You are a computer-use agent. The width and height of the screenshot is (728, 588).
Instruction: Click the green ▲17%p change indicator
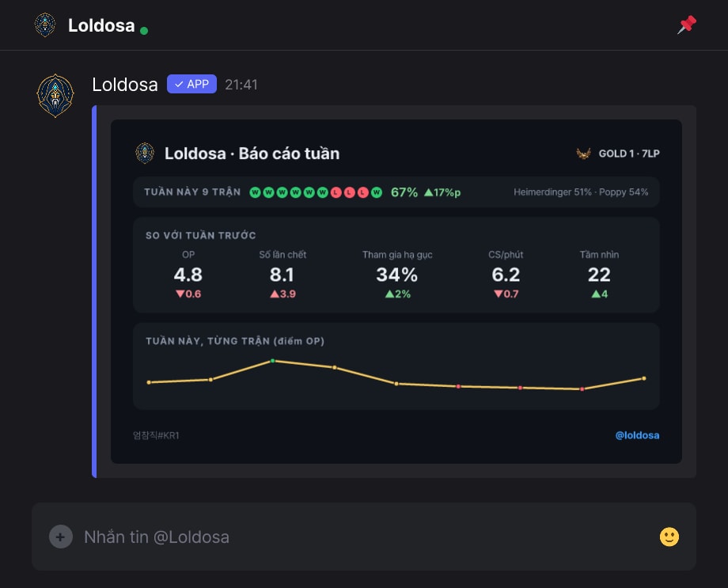point(442,192)
